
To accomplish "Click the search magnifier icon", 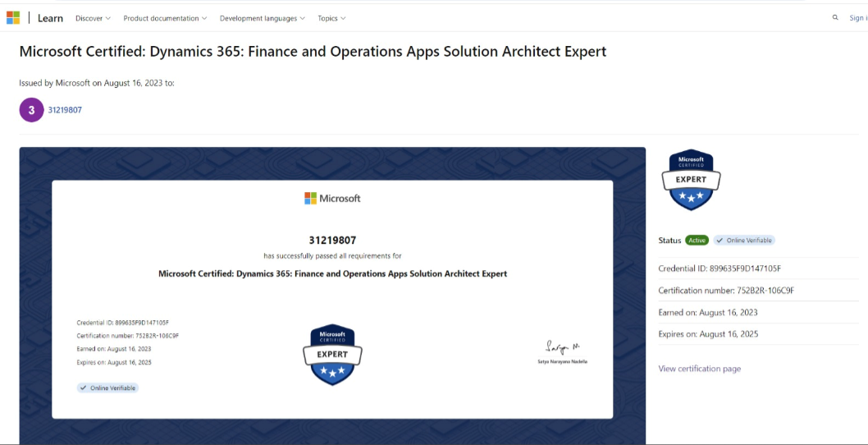I will 835,18.
